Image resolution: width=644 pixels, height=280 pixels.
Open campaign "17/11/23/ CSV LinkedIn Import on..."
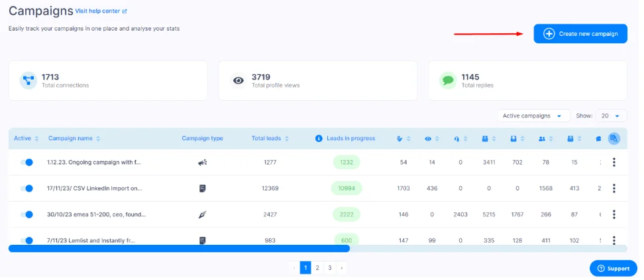pos(95,188)
